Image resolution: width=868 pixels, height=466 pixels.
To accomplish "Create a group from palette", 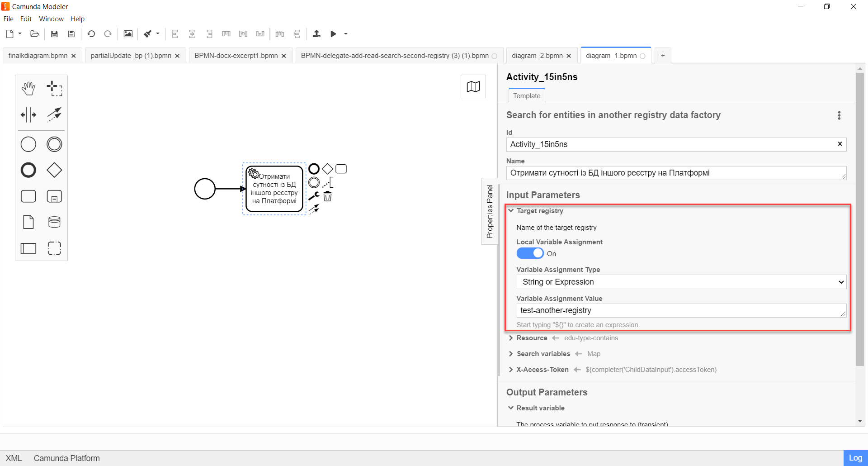I will (54, 248).
